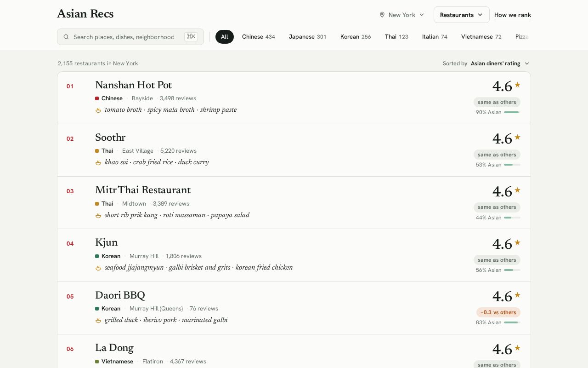588x368 pixels.
Task: Filter by Thai cuisine tab
Action: point(396,37)
